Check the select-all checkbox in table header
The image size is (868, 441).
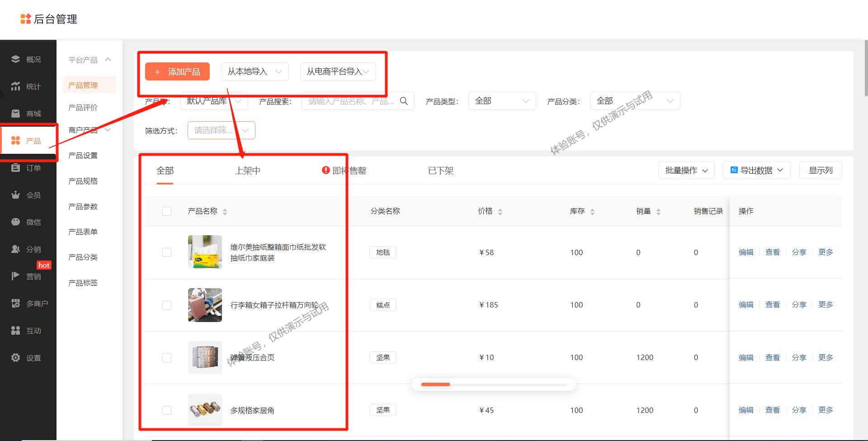tap(167, 211)
